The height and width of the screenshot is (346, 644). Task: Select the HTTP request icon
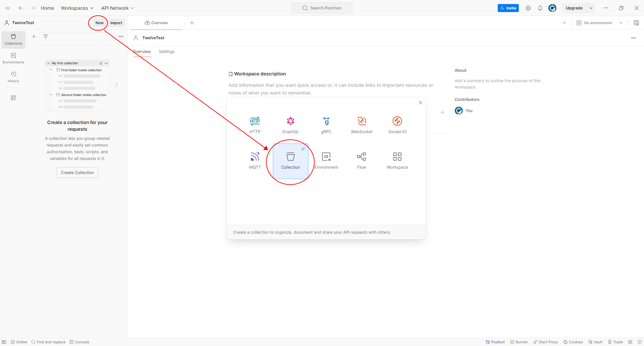(255, 121)
